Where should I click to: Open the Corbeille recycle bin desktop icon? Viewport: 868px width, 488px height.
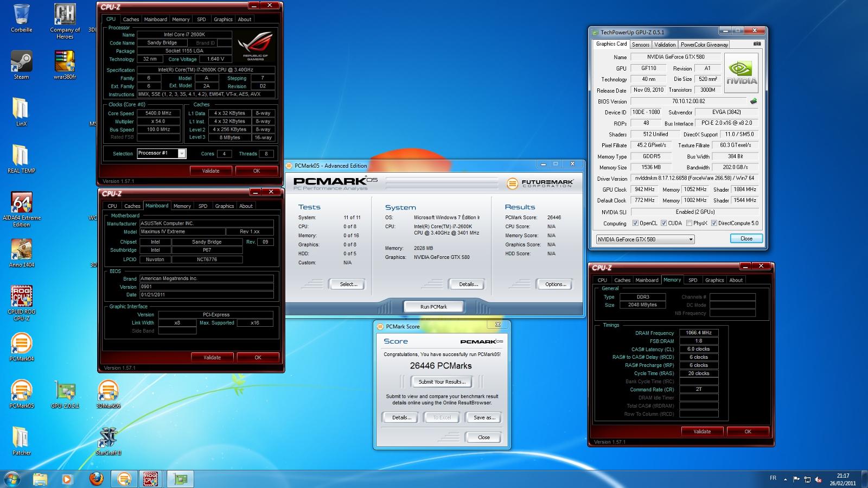click(x=22, y=18)
